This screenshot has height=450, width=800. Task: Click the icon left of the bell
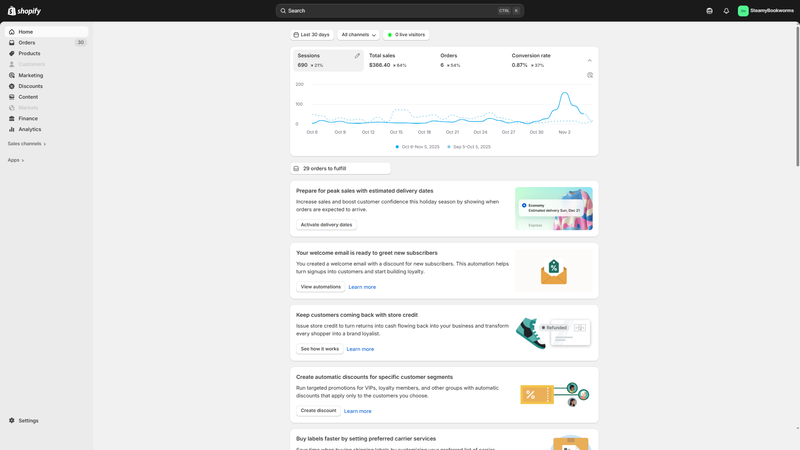pyautogui.click(x=709, y=11)
